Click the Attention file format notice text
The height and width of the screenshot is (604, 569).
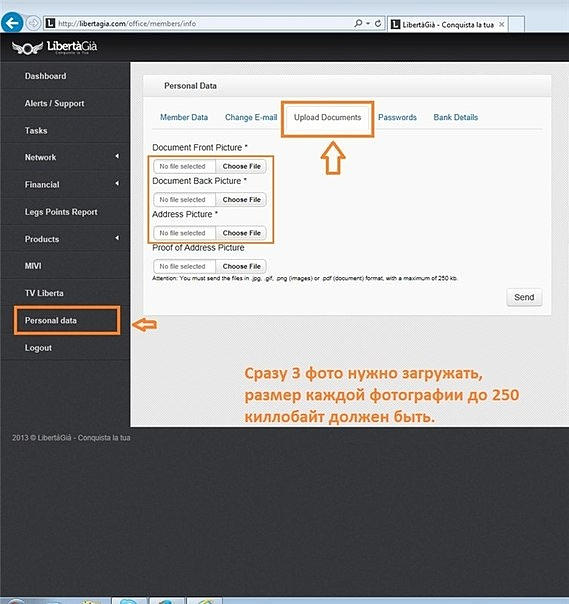click(305, 278)
